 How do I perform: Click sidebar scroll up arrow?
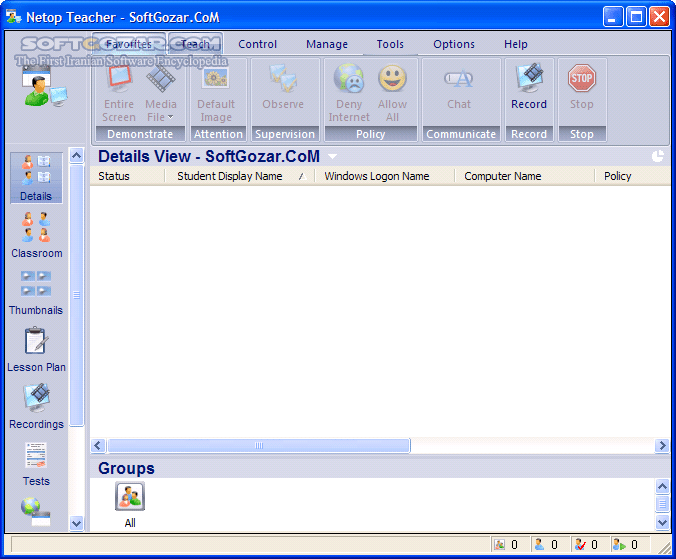tap(77, 156)
